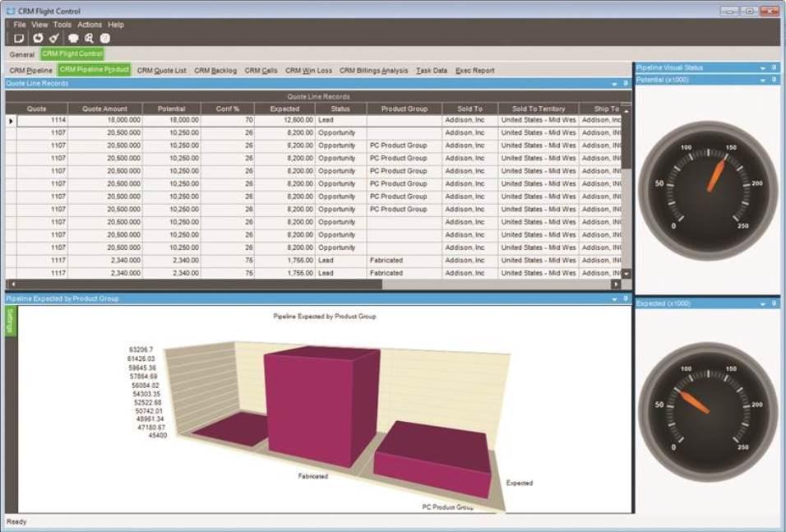This screenshot has width=786, height=532.
Task: Pin the Pipeline Visual Status panel
Action: 774,67
